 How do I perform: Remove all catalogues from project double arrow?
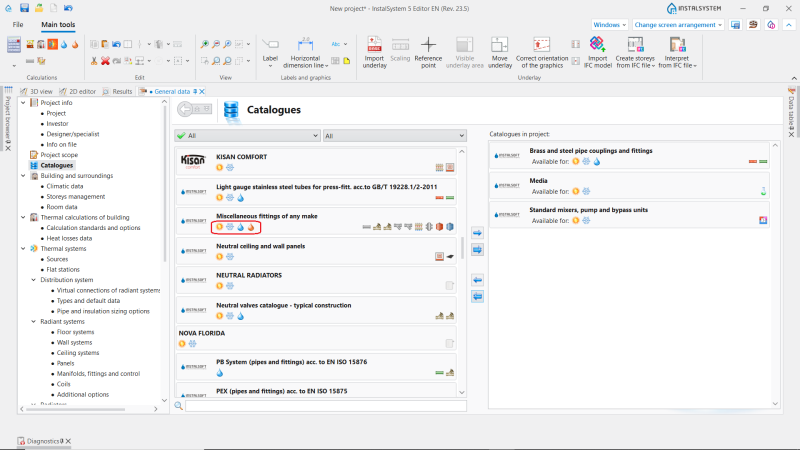477,296
